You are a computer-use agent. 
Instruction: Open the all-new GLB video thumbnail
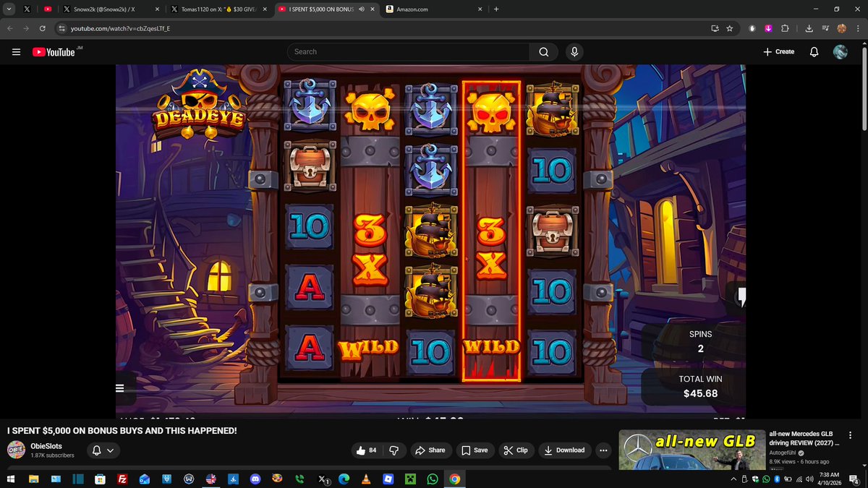click(x=692, y=449)
